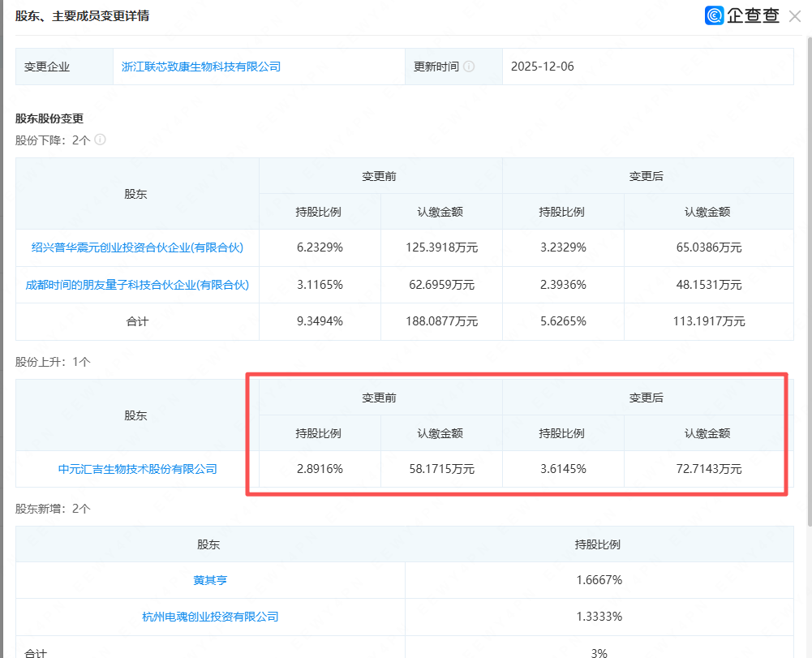
Task: Click the 股东股份变更 section heading
Action: 49,118
